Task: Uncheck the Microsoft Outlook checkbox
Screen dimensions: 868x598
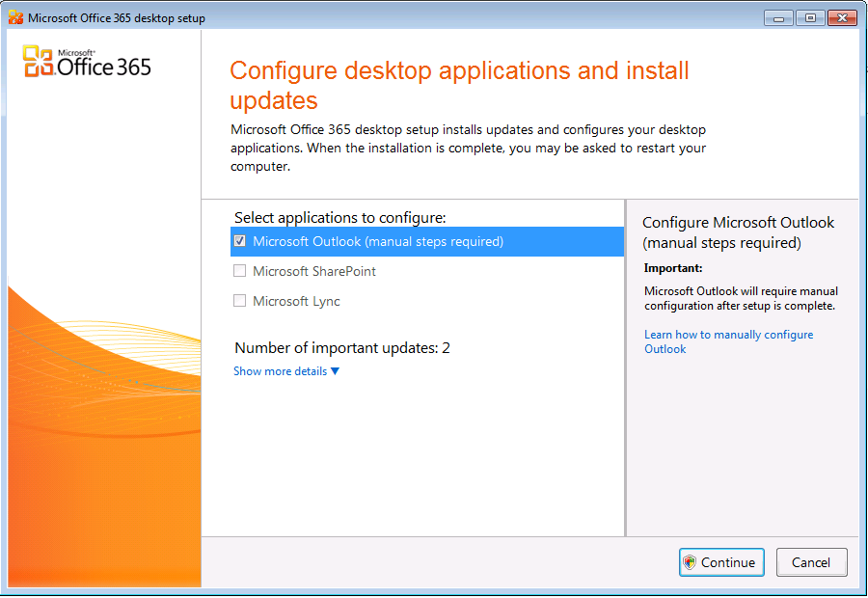Action: [x=240, y=241]
